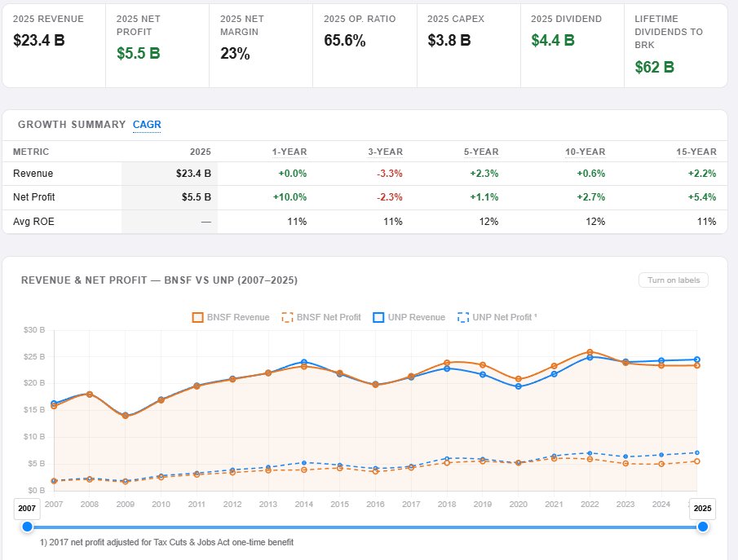Open the CAGR tooltip link
738x560 pixels.
[147, 125]
